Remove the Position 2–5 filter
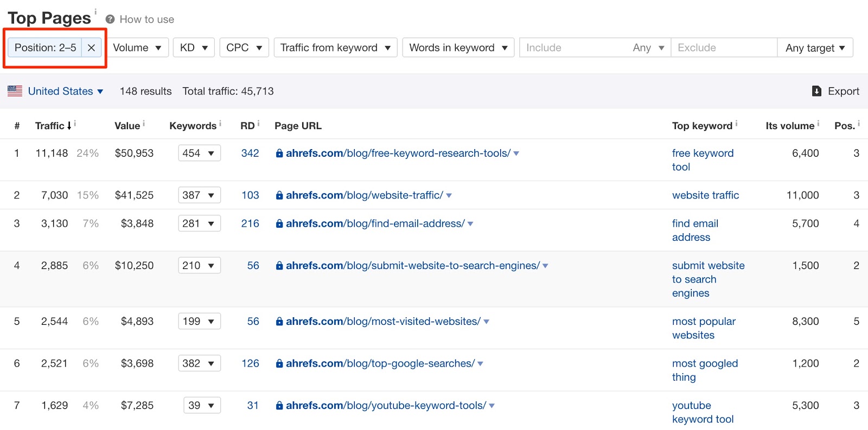Screen dimensions: 868x430 (91, 48)
